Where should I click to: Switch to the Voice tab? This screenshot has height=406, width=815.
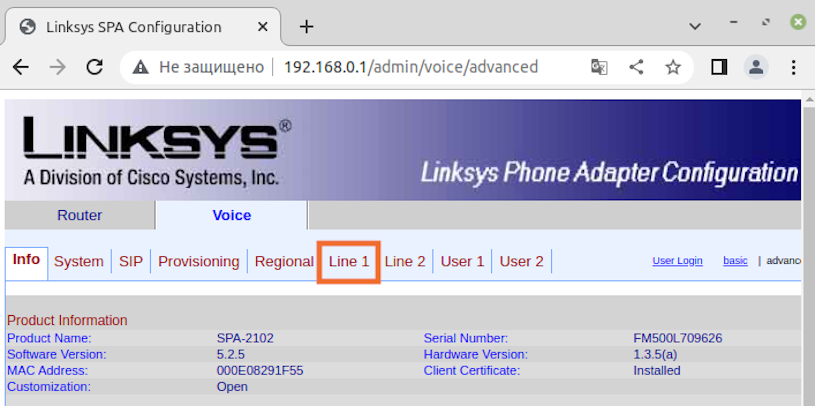pos(232,215)
